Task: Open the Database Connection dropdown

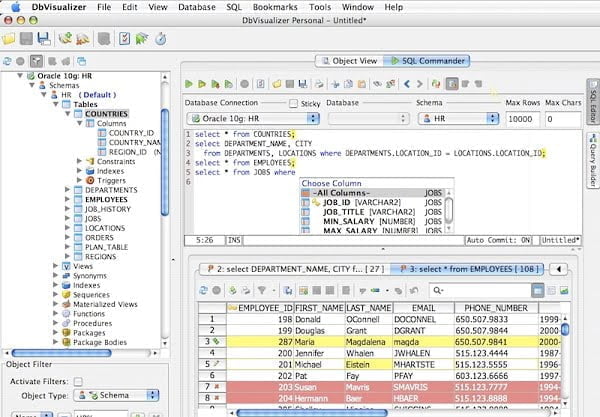Action: pos(251,118)
